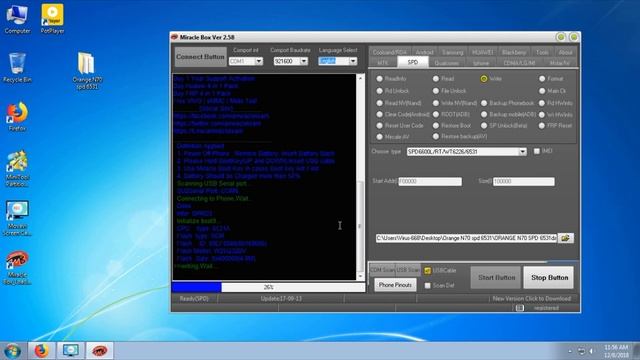The width and height of the screenshot is (640, 360).
Task: Open Orange N70 spd 6531 folder
Action: [x=87, y=70]
